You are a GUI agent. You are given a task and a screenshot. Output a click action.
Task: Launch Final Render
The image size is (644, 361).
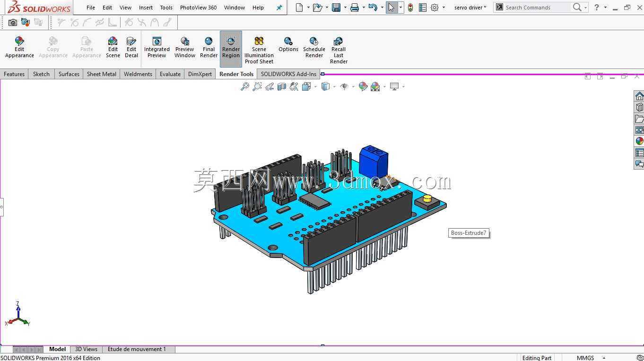click(209, 48)
